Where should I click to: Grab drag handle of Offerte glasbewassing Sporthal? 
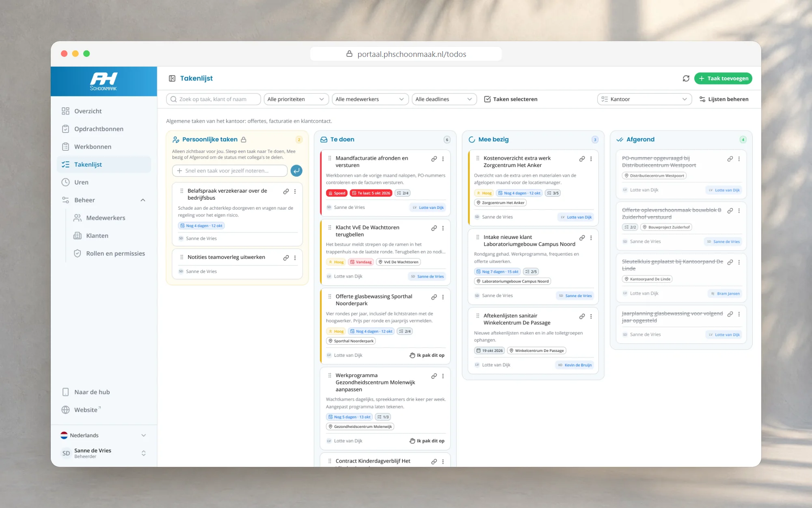click(330, 297)
